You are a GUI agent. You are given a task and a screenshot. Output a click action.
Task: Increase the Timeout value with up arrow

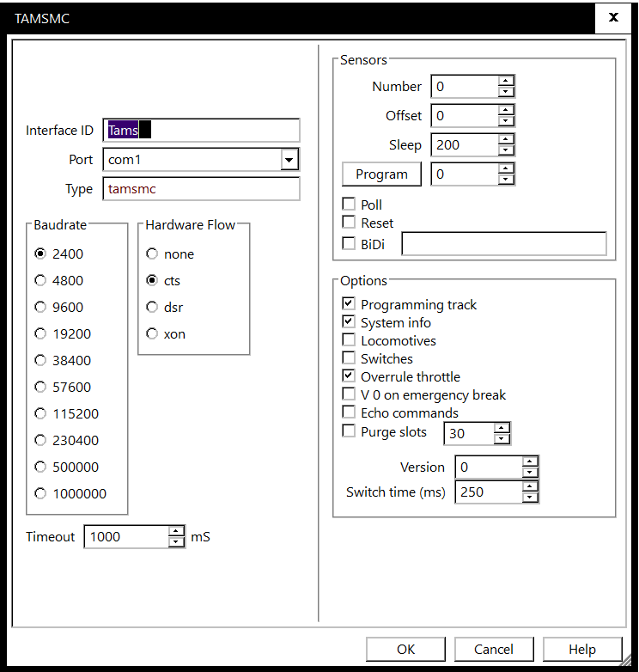click(x=176, y=531)
